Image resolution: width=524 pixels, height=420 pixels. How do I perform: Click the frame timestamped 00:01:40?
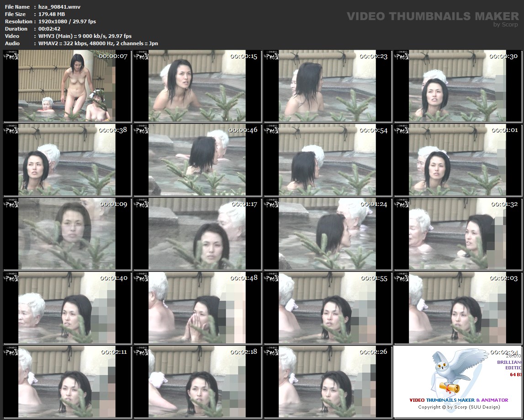tap(67, 308)
